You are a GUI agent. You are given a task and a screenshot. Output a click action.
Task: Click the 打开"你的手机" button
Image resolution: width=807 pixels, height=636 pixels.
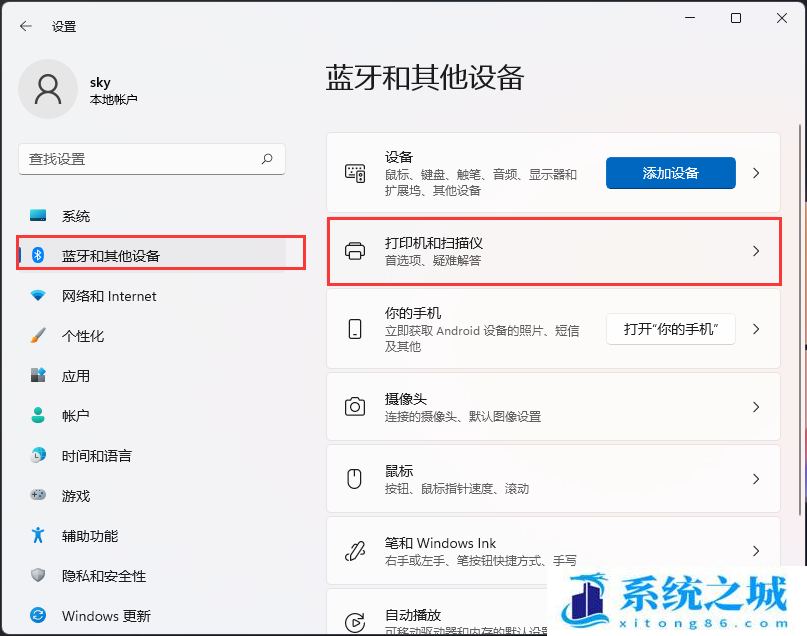tap(671, 329)
